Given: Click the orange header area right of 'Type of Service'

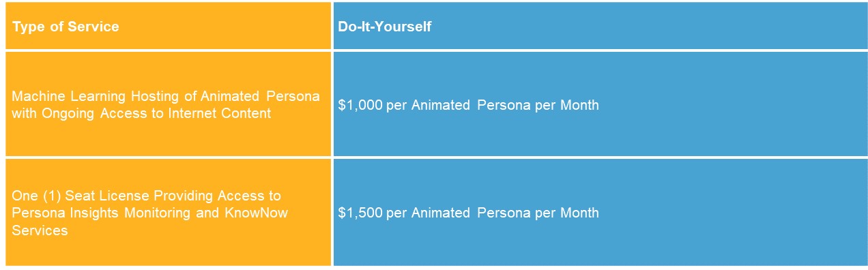Looking at the screenshot, I should [x=225, y=27].
